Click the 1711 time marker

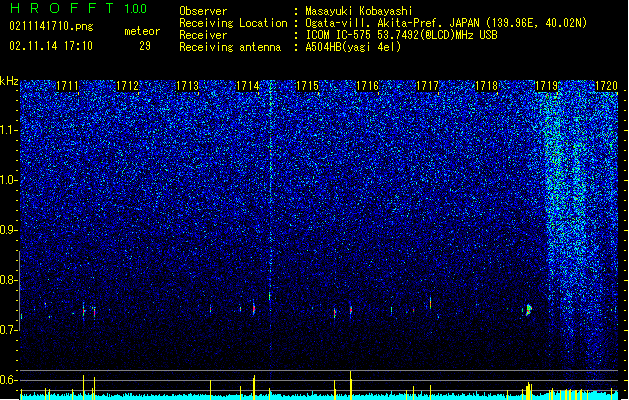tap(67, 86)
